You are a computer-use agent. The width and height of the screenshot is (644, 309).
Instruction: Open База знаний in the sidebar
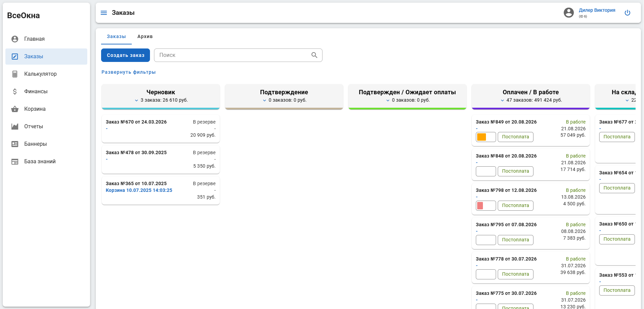(x=46, y=162)
